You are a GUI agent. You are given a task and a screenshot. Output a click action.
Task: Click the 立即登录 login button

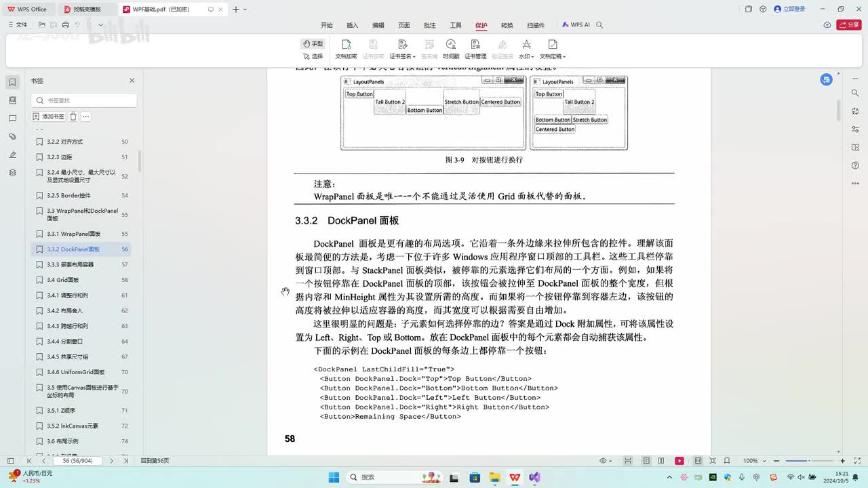click(x=789, y=9)
